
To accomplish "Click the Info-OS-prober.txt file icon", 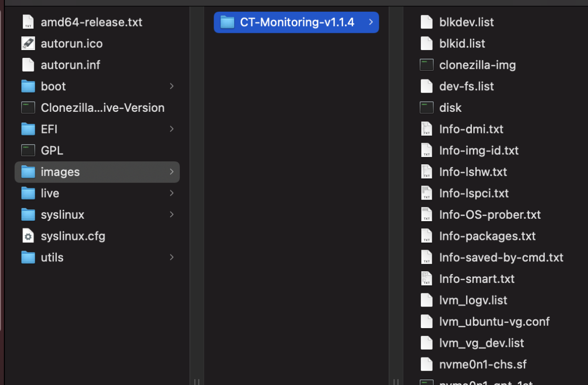I will point(427,214).
